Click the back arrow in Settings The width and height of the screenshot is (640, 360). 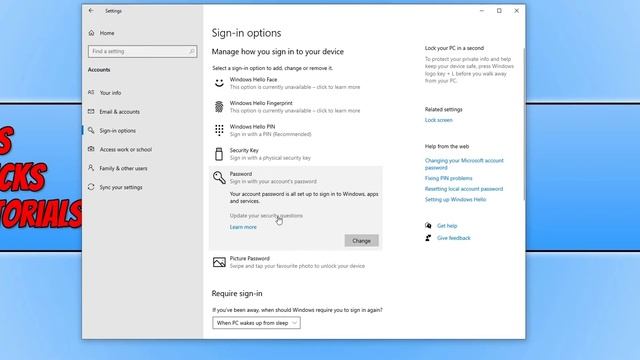(91, 11)
